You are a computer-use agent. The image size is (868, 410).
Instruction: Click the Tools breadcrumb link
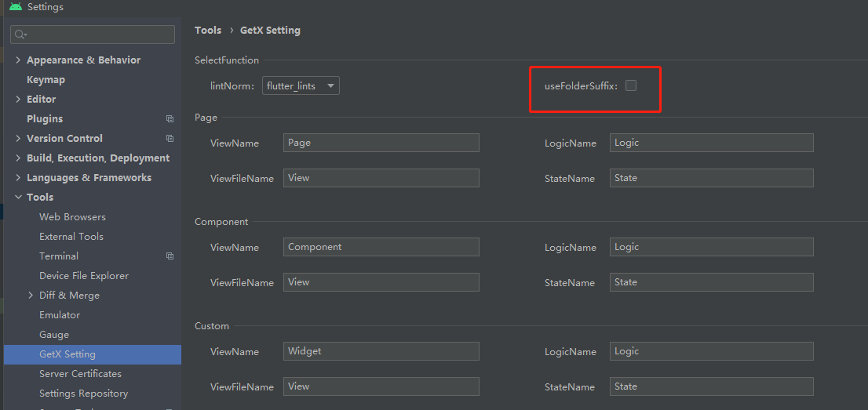tap(208, 31)
